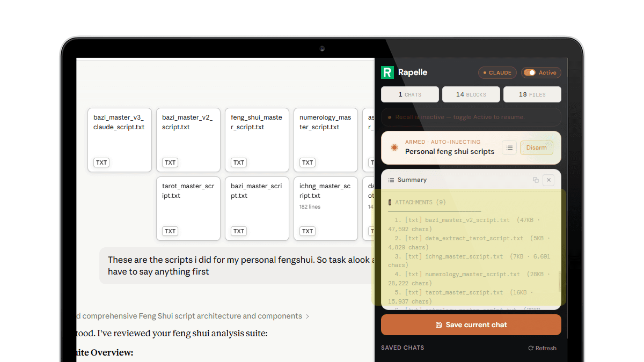
Task: Open the 1 CHATS tab
Action: tap(410, 94)
